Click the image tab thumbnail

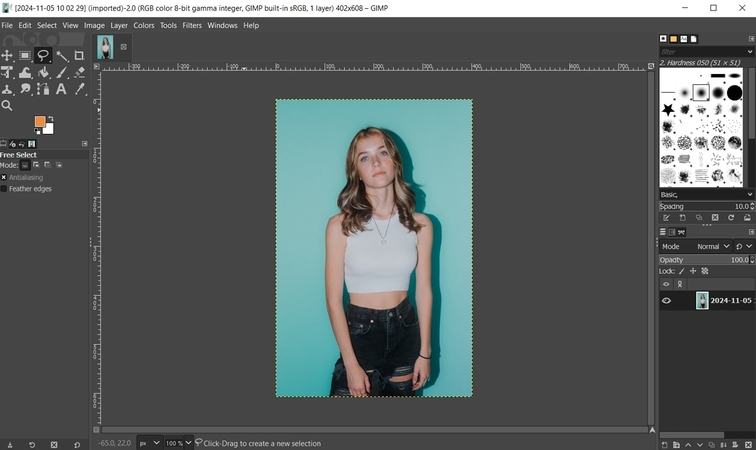pyautogui.click(x=105, y=47)
